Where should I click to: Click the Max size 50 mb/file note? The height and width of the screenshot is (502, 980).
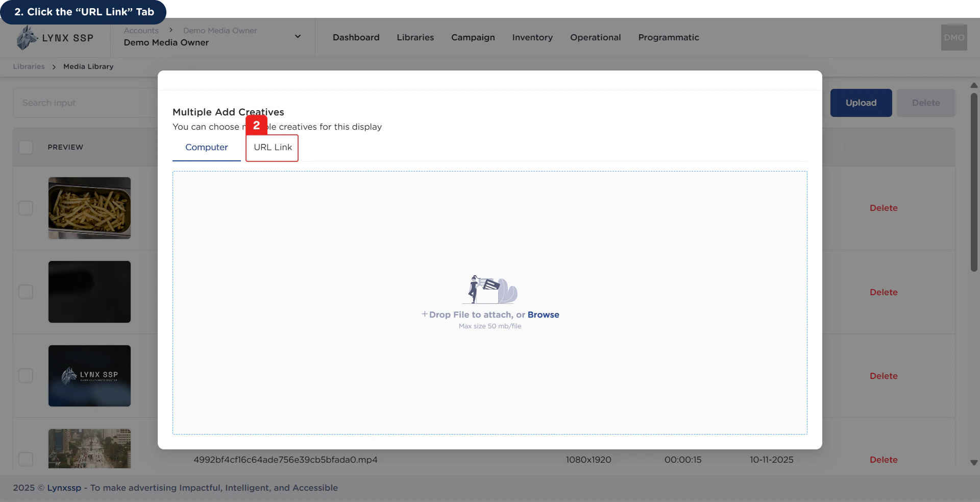click(490, 326)
